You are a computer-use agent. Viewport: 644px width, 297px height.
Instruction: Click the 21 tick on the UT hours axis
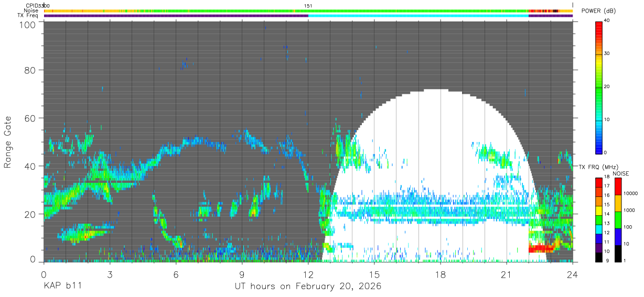click(x=506, y=274)
